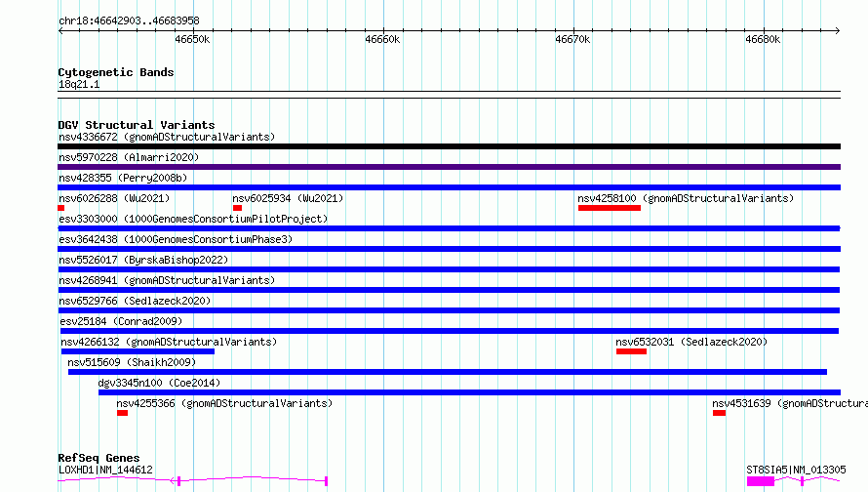Click the nsv515609 blue variant bar
This screenshot has width=868, height=492.
click(448, 372)
